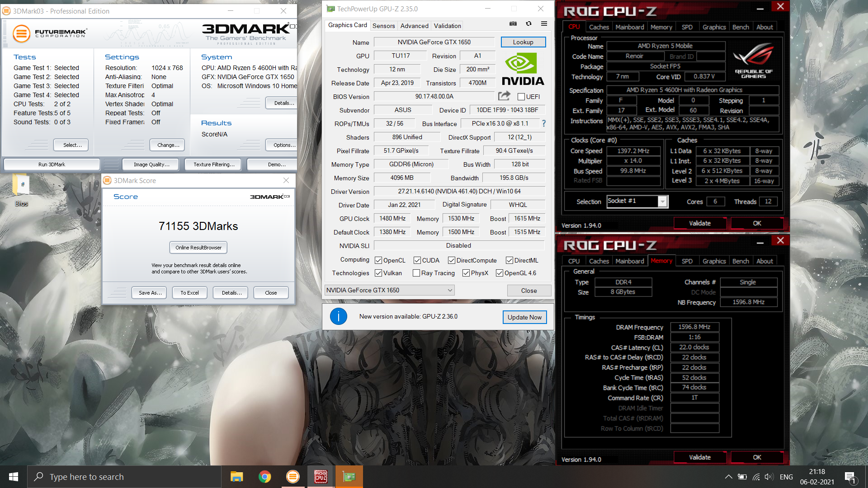The height and width of the screenshot is (488, 868).
Task: Click the NVIDIA logo in GPU-Z
Action: 523,69
